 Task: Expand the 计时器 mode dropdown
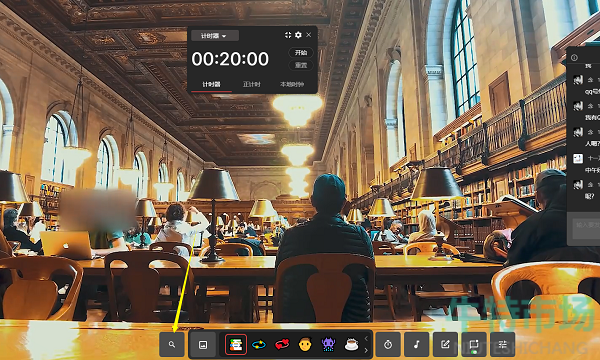215,36
